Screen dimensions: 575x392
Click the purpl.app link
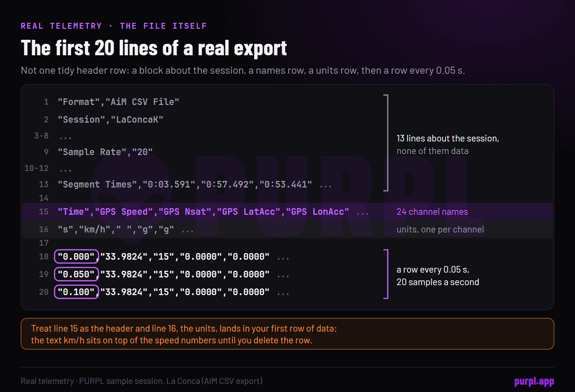point(534,381)
